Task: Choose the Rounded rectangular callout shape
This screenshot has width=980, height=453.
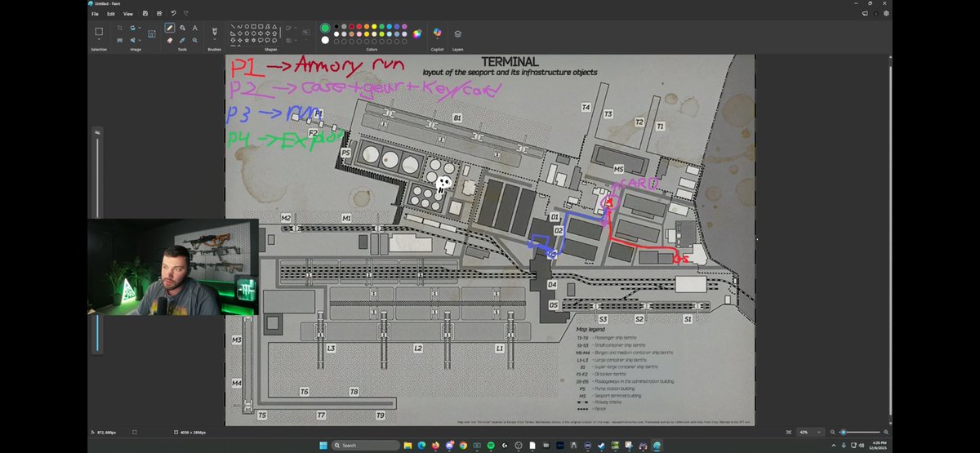Action: (261, 40)
